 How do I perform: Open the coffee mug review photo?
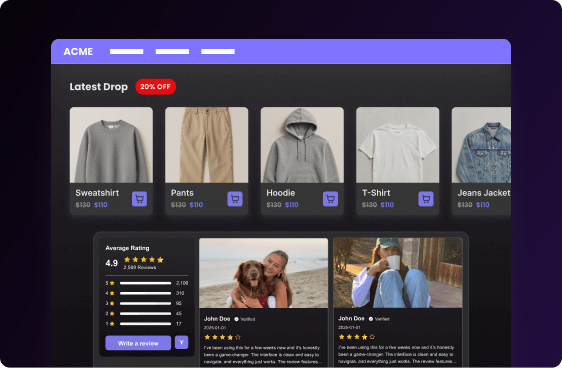[x=398, y=273]
